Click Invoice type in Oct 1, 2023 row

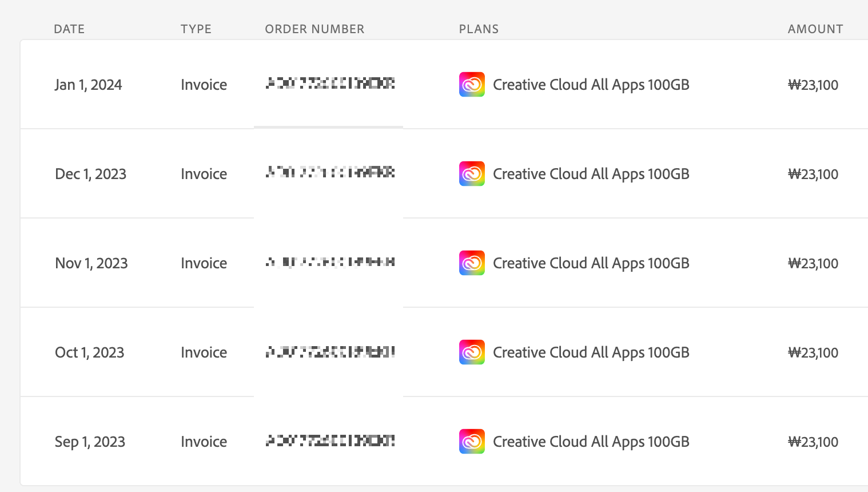204,352
